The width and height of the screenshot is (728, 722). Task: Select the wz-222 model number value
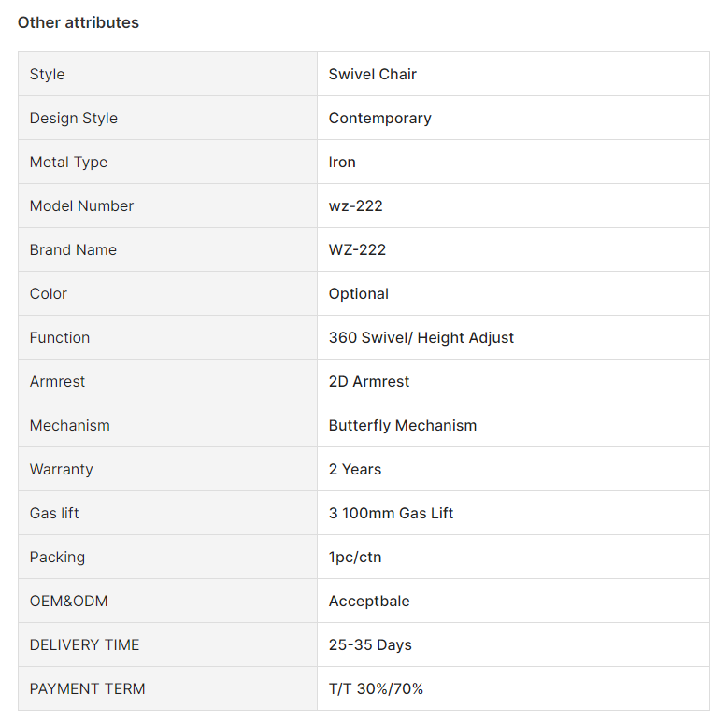(356, 205)
